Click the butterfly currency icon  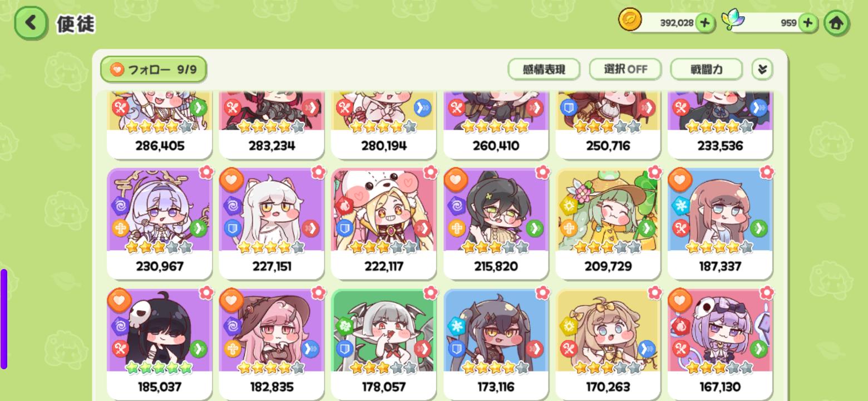[x=733, y=20]
